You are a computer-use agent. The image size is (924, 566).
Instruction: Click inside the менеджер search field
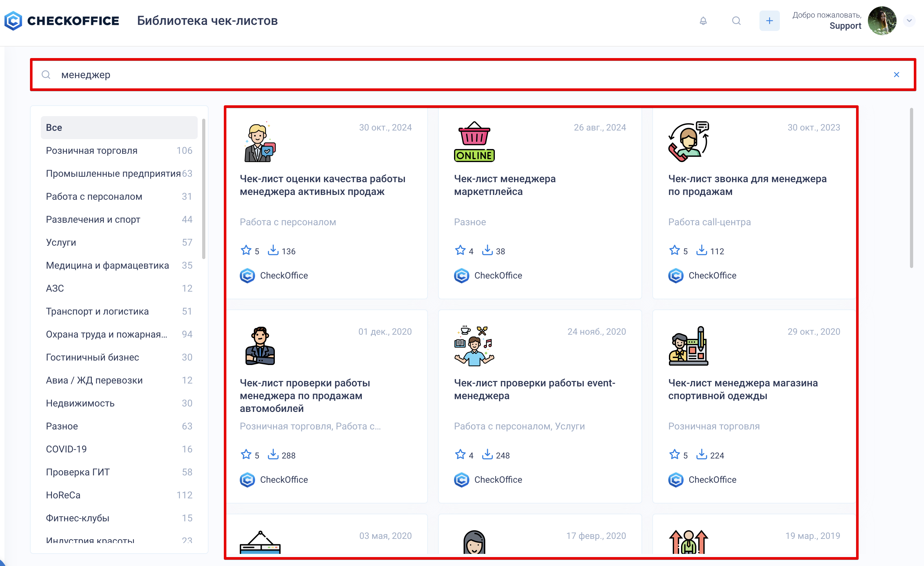point(450,75)
